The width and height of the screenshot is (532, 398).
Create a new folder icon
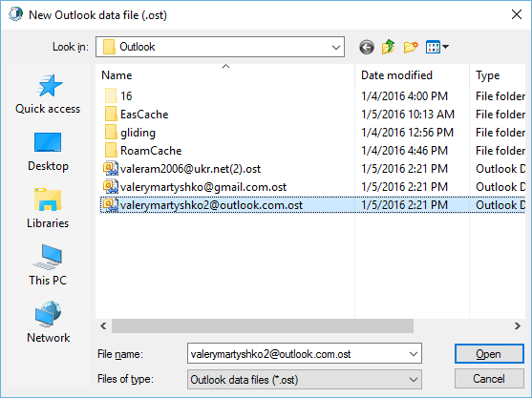pyautogui.click(x=411, y=47)
